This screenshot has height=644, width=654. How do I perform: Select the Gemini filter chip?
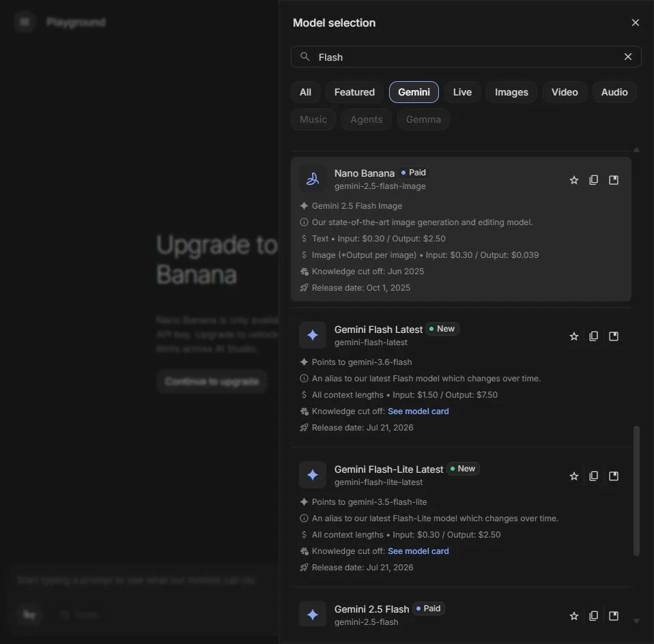coord(414,92)
